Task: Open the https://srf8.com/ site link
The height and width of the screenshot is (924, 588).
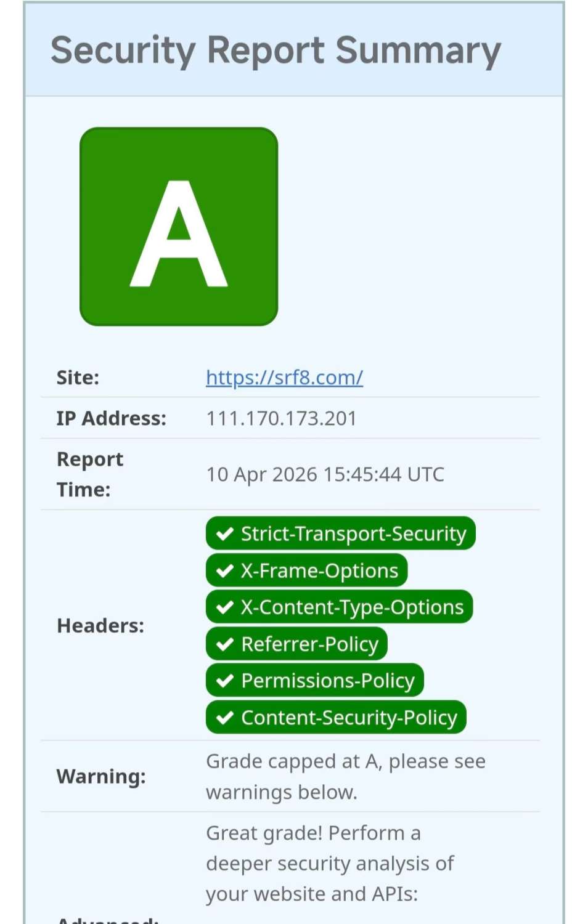Action: (284, 378)
